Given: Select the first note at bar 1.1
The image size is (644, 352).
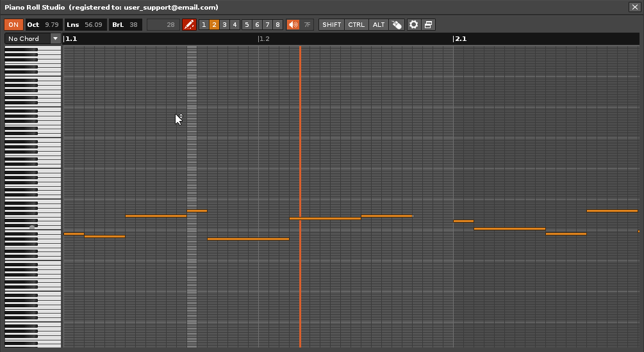Looking at the screenshot, I should point(74,234).
